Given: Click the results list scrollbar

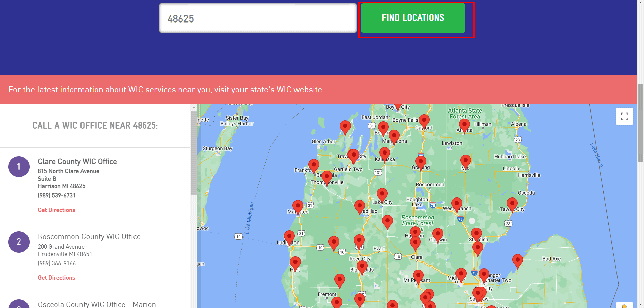Looking at the screenshot, I should pos(194,153).
